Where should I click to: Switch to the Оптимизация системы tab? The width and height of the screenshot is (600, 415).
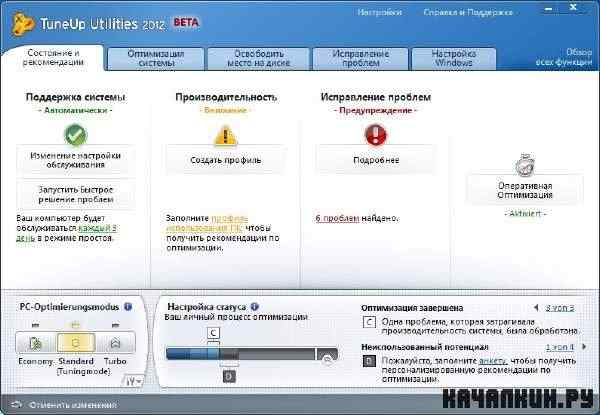click(x=155, y=59)
